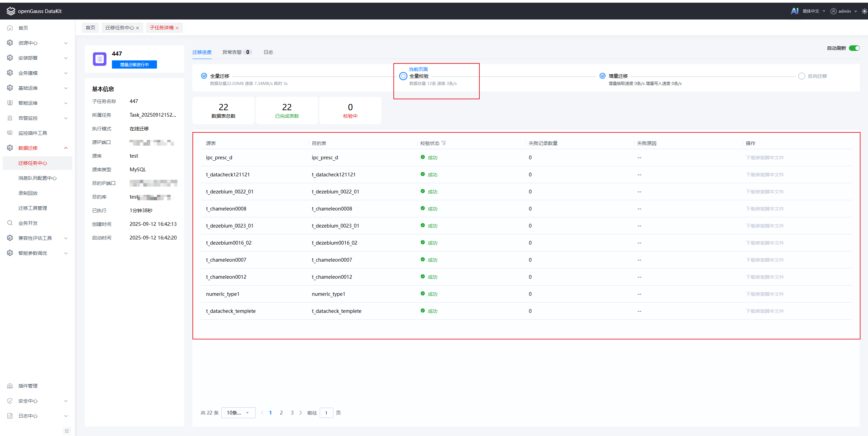Open 首页 via home icon in sidebar
Screen dimensions: 868x436
pos(10,28)
